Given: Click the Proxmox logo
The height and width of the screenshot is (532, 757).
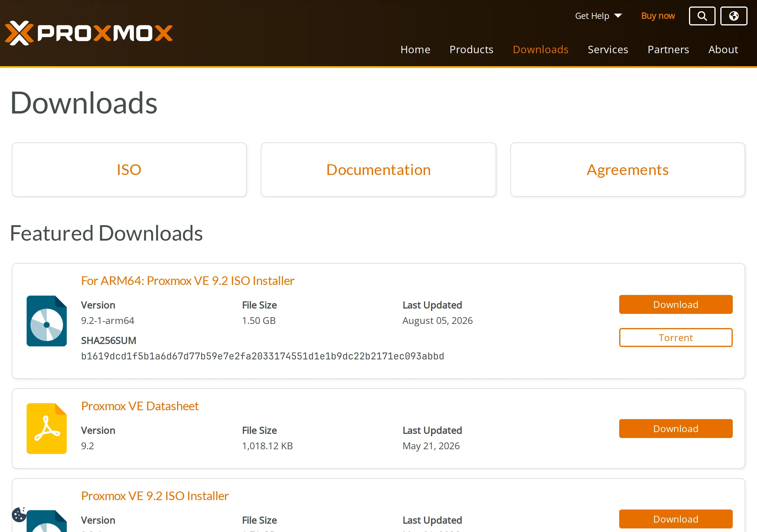Looking at the screenshot, I should coord(89,33).
